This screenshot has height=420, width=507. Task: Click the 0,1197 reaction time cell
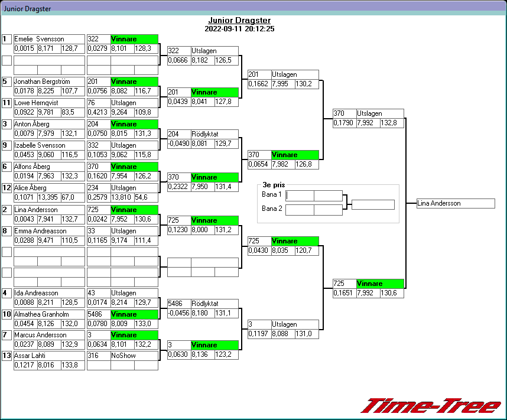tap(259, 334)
